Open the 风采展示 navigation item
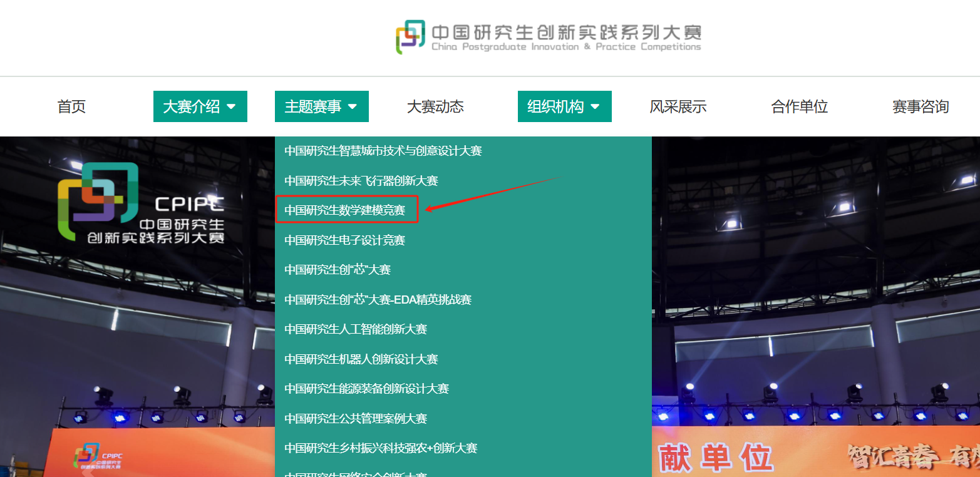This screenshot has width=980, height=477. tap(678, 106)
